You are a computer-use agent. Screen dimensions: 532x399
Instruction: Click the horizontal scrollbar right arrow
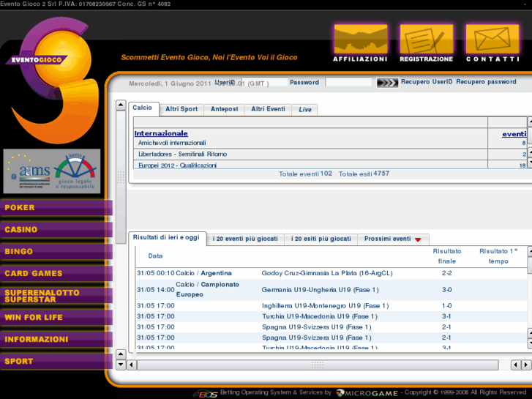click(526, 365)
